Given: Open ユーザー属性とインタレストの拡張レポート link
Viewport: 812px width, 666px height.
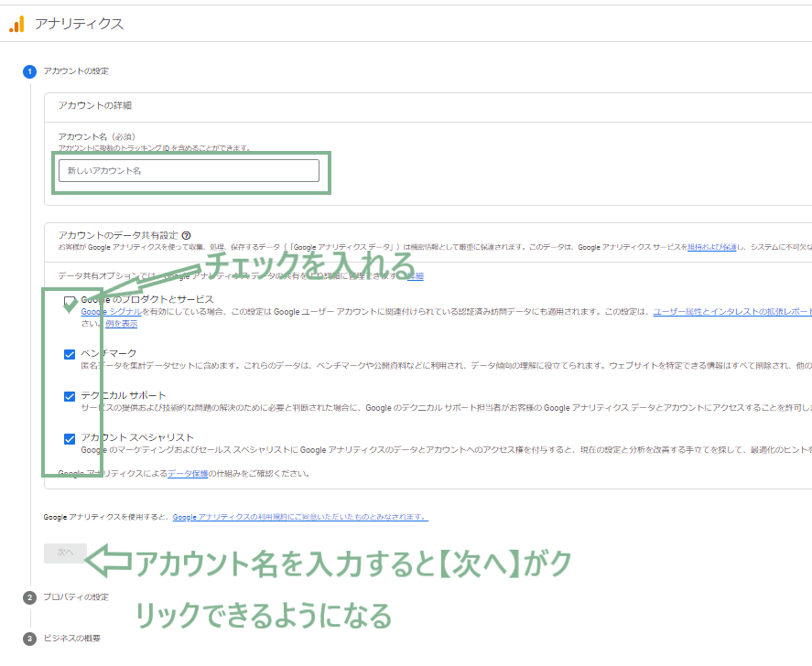Looking at the screenshot, I should tap(732, 312).
